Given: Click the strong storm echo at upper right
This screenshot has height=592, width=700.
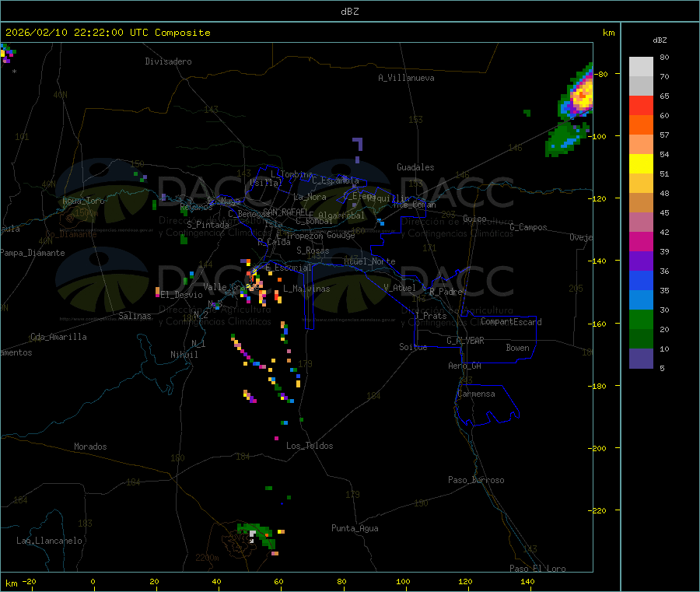Looking at the screenshot, I should coord(580,95).
